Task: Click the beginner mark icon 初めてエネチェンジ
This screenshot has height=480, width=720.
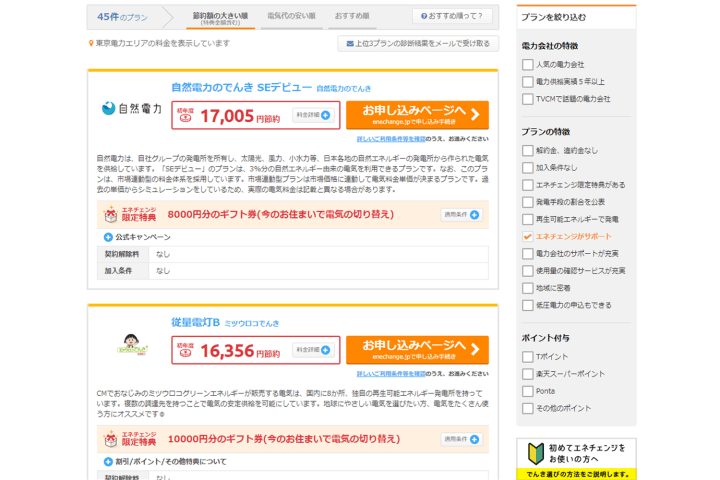Action: 535,453
